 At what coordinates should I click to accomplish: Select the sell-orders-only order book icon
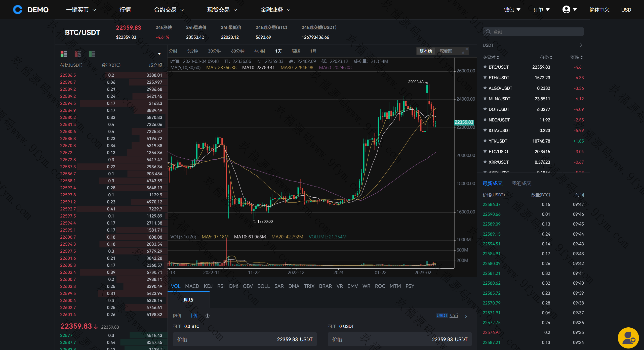pos(78,54)
